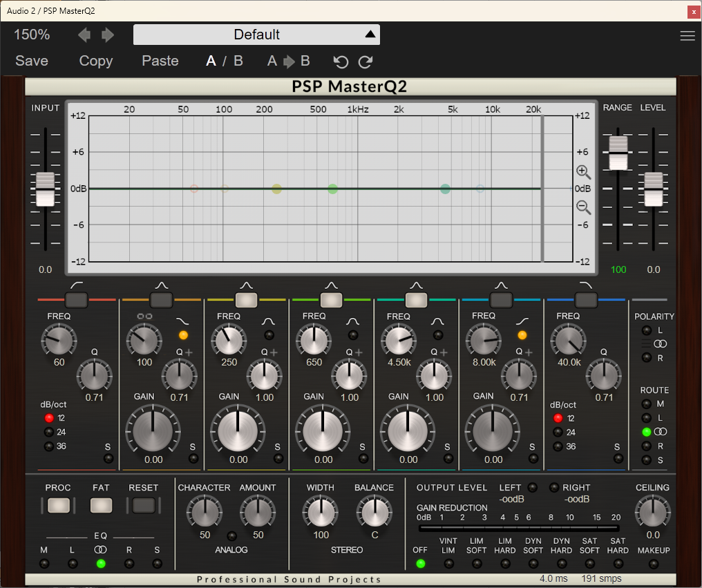
Task: Invert polarity of the L channel
Action: (x=647, y=330)
